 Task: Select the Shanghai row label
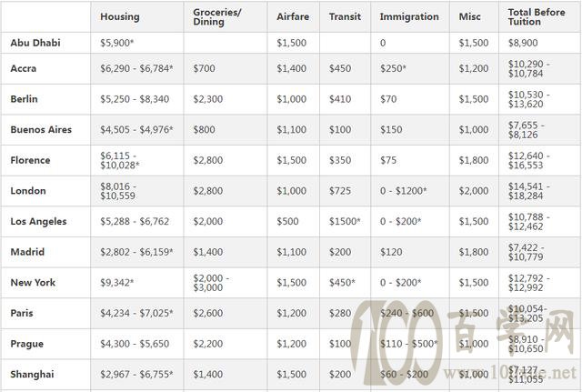pyautogui.click(x=32, y=374)
